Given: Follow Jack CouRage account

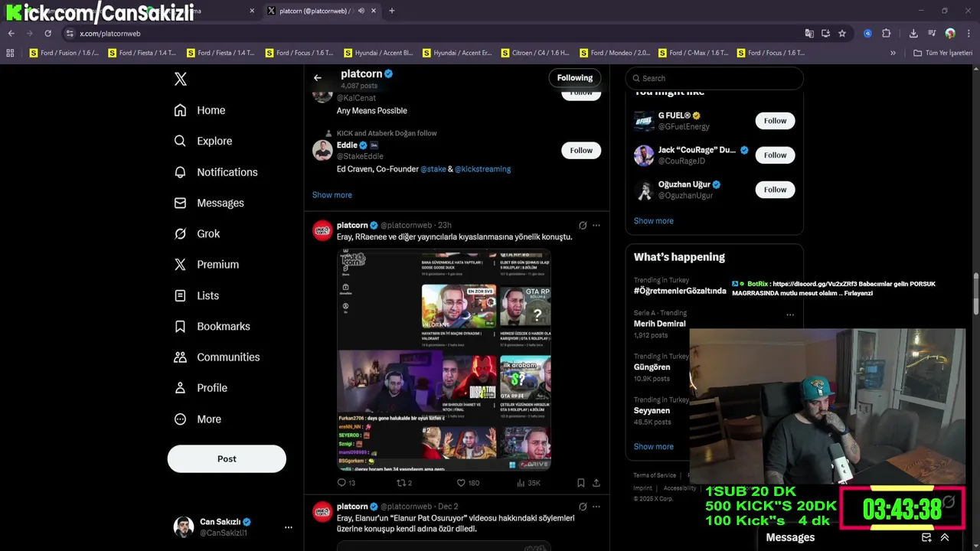Looking at the screenshot, I should [x=775, y=155].
